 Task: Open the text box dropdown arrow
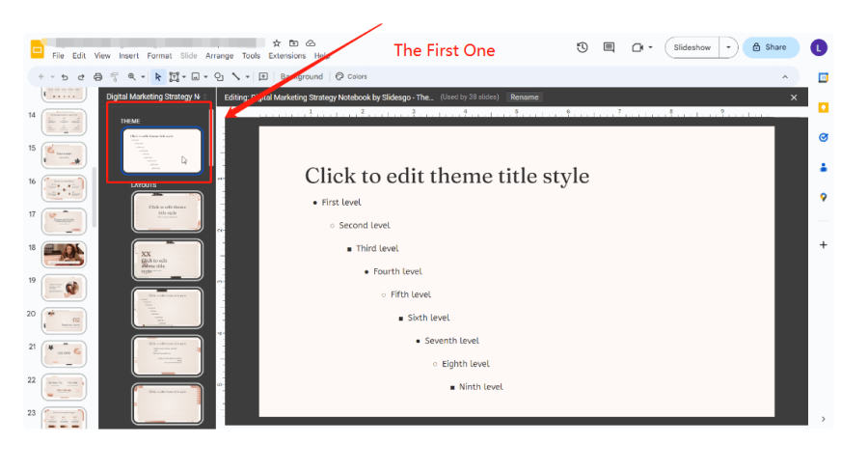(x=184, y=77)
